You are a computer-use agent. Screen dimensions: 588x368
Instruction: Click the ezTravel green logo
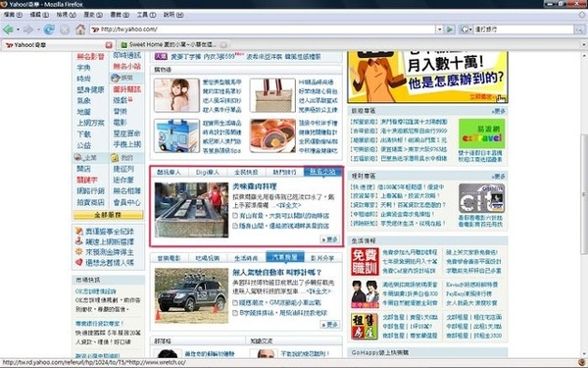tap(482, 133)
